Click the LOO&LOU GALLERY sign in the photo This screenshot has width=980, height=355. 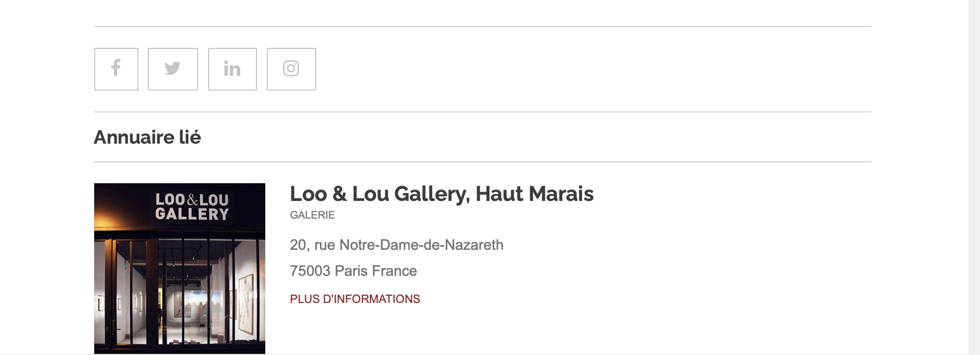click(x=192, y=207)
